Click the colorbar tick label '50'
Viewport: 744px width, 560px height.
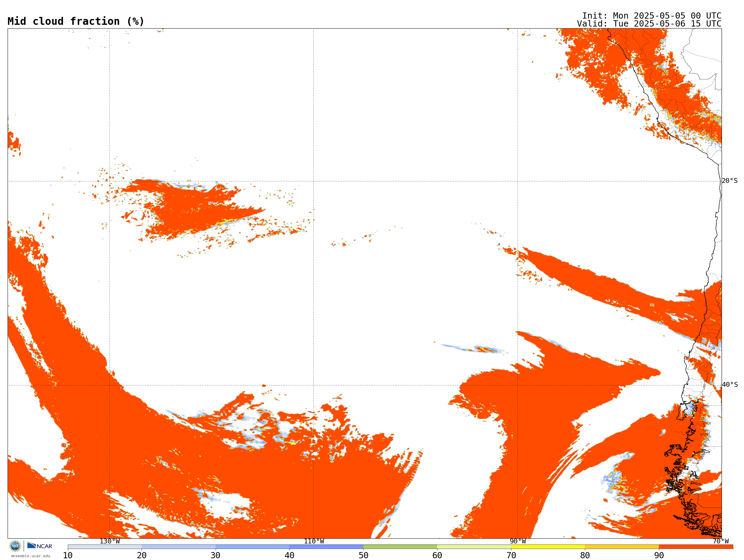pos(363,555)
